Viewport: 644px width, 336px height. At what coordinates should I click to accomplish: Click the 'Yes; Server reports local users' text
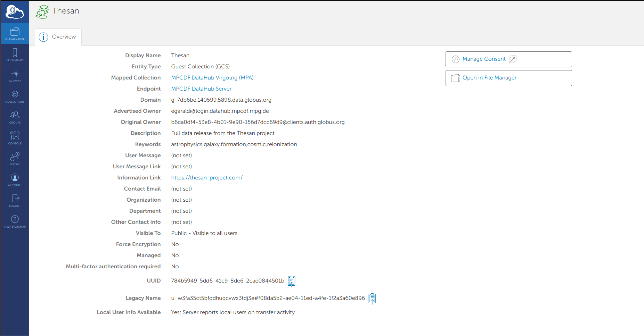tap(233, 312)
